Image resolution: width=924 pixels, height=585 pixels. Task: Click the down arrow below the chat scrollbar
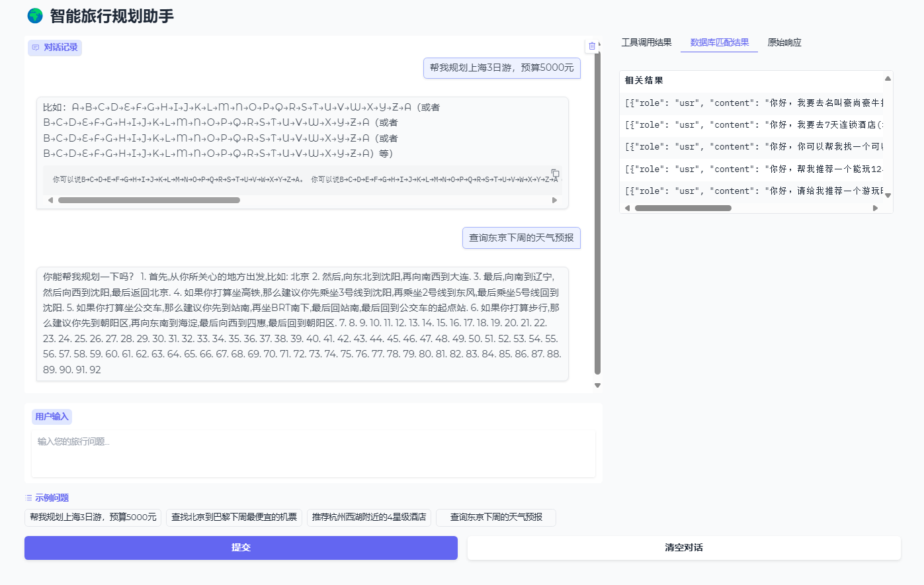click(x=597, y=385)
